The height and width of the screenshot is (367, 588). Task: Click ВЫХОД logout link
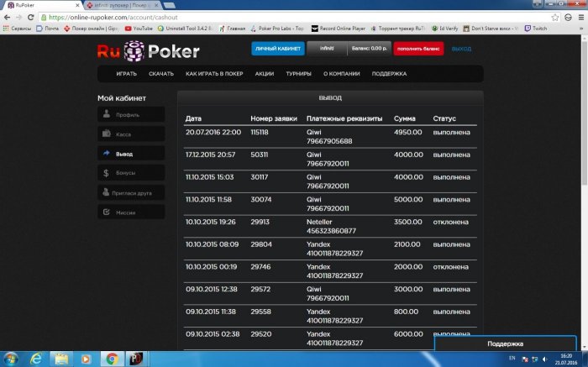click(461, 49)
